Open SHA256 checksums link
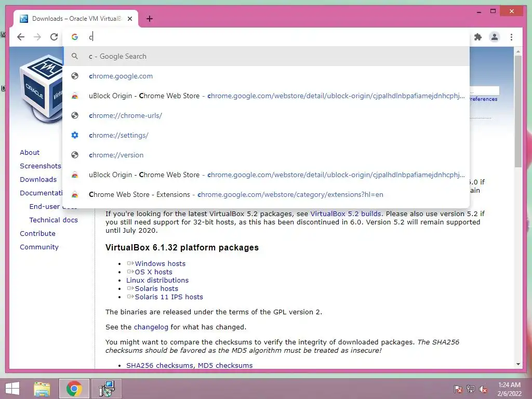This screenshot has height=399, width=532. [160, 365]
